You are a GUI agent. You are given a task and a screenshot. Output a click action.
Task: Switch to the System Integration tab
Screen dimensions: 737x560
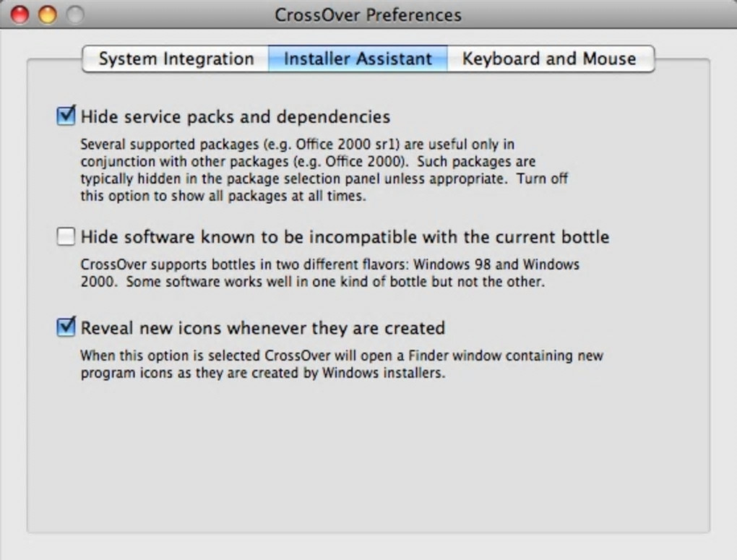(x=176, y=59)
